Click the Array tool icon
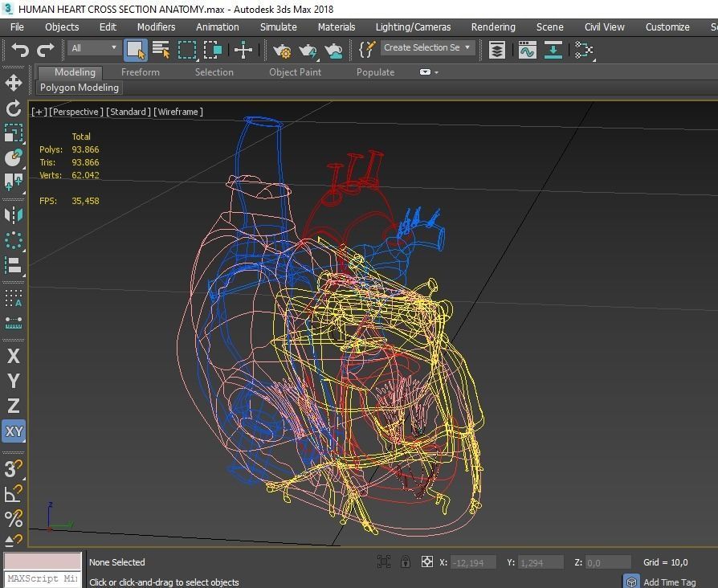This screenshot has width=718, height=588. (14, 298)
